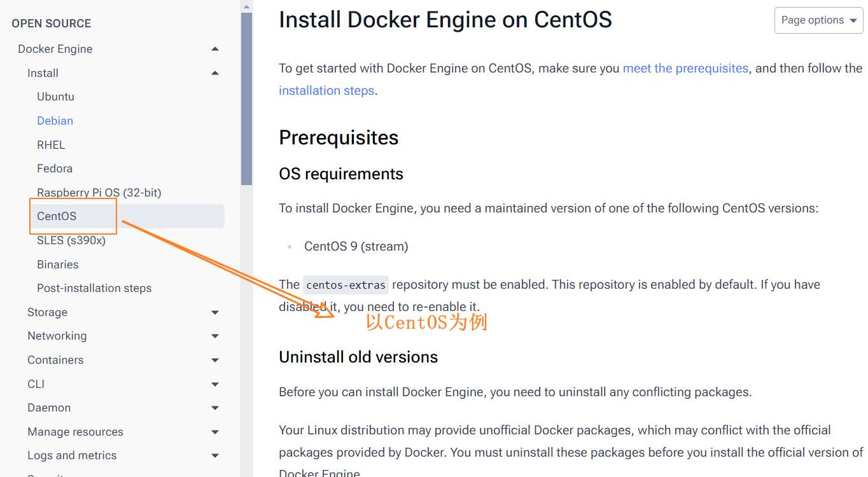Expand the CLI section

pyautogui.click(x=214, y=384)
